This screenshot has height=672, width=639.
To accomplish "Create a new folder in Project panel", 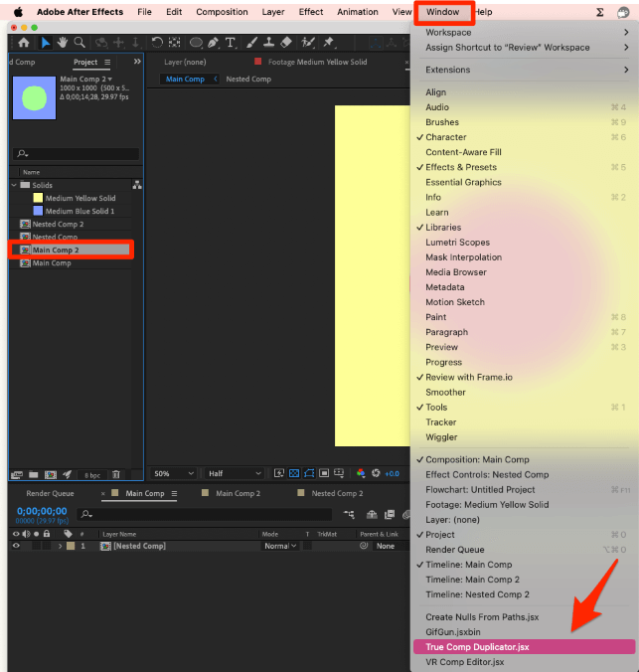I will click(x=34, y=474).
